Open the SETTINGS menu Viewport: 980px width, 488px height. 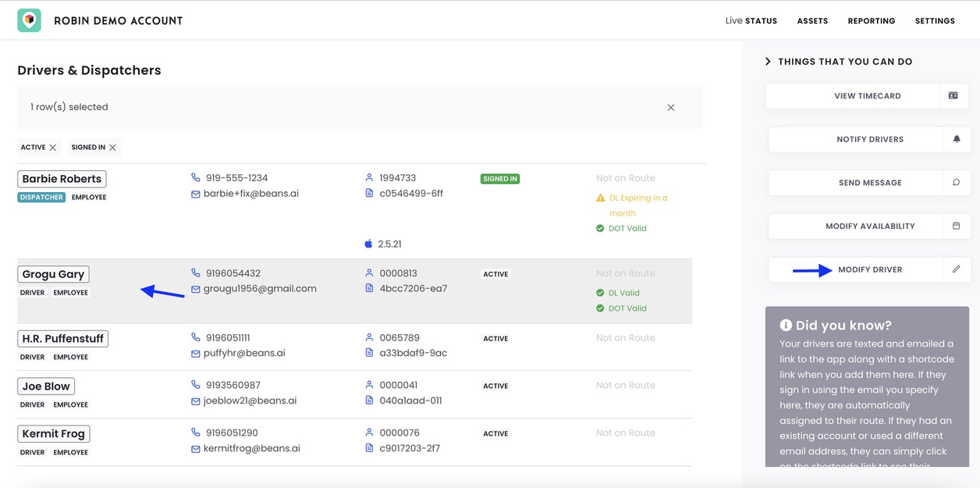[935, 21]
